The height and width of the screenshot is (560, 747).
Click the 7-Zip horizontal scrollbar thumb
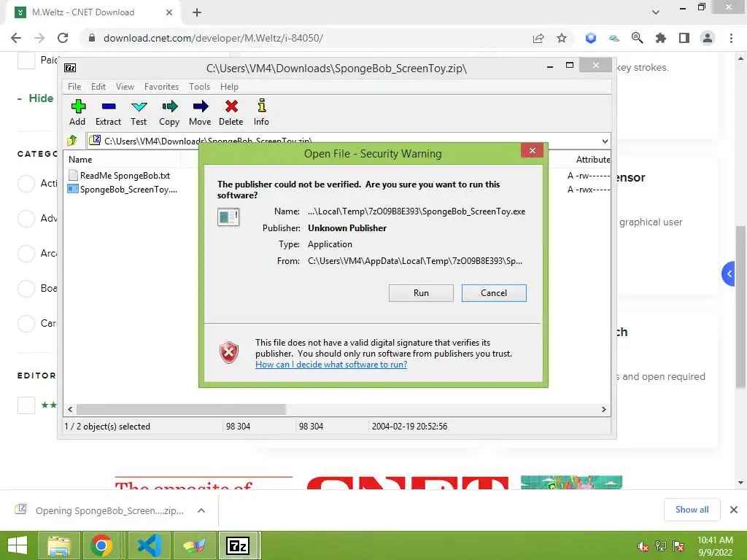181,410
